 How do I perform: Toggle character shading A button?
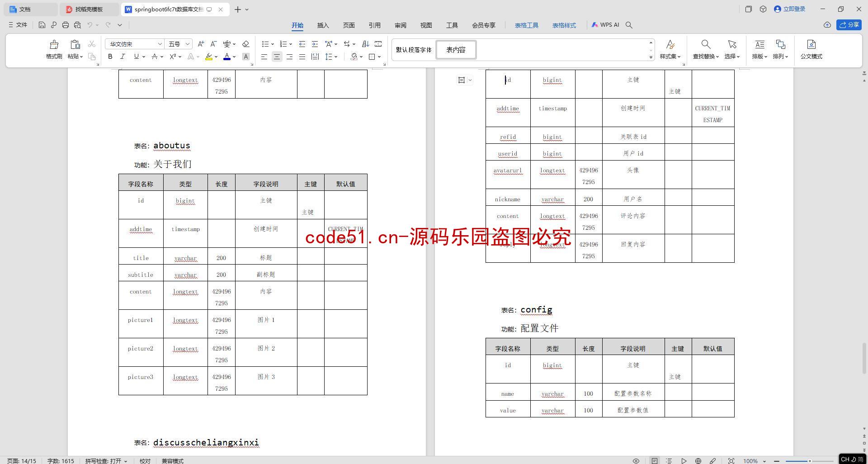(246, 57)
